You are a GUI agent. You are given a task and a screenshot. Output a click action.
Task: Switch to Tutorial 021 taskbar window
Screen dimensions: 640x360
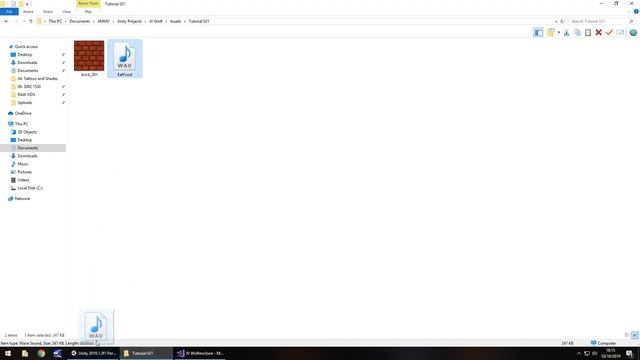(146, 353)
